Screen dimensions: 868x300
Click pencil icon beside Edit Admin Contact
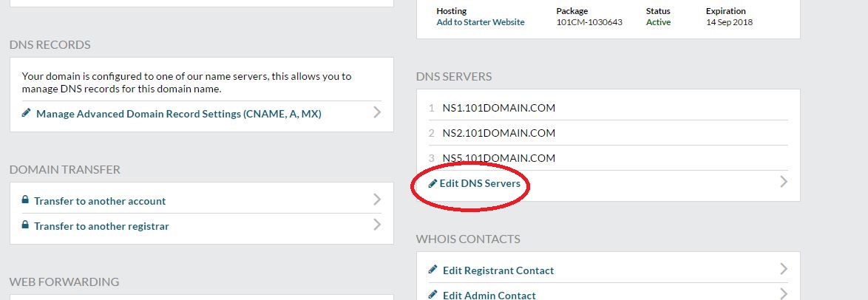click(x=433, y=295)
